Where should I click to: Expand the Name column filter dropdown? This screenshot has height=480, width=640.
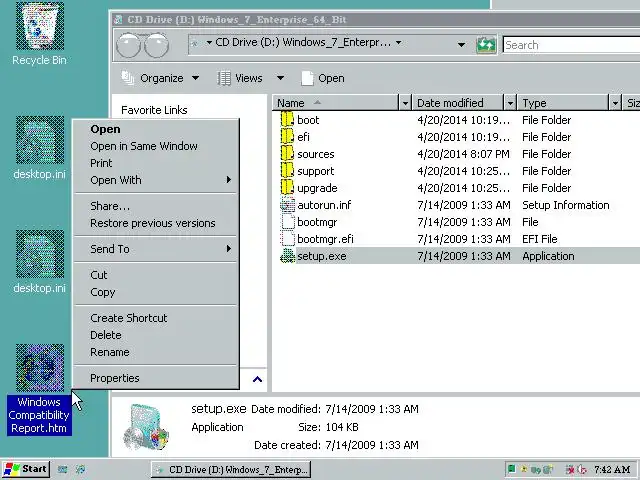(x=405, y=103)
